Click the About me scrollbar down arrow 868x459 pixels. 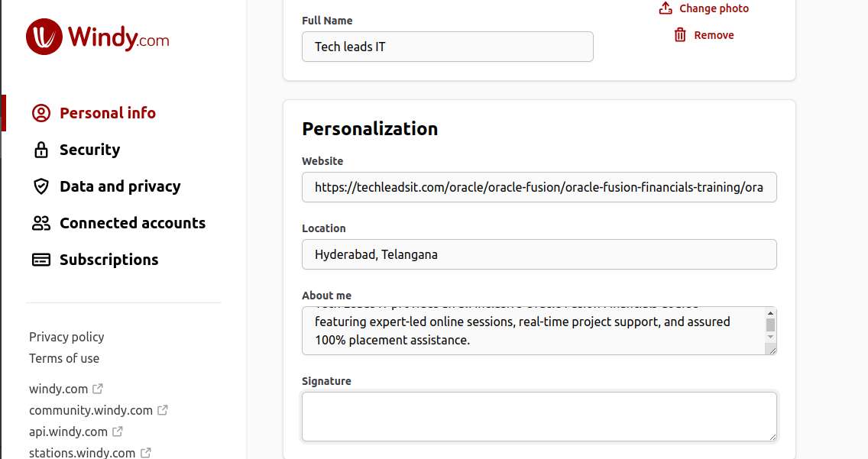(770, 337)
